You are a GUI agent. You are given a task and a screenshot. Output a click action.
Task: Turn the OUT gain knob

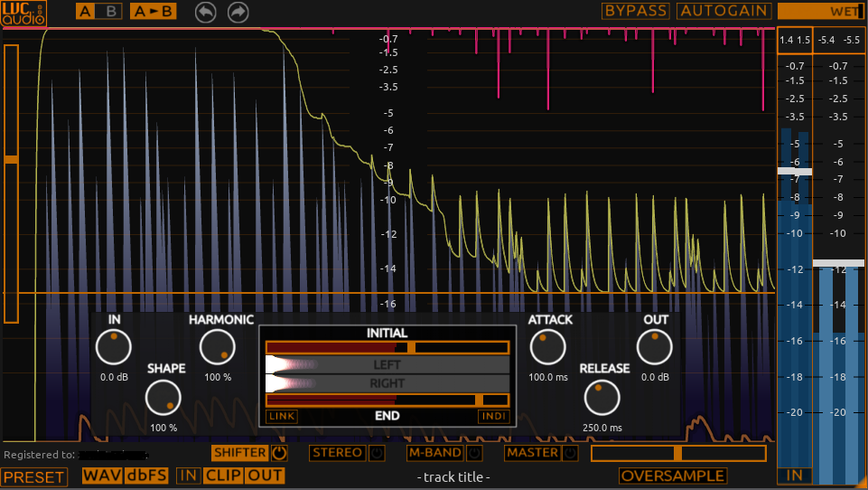(x=654, y=347)
